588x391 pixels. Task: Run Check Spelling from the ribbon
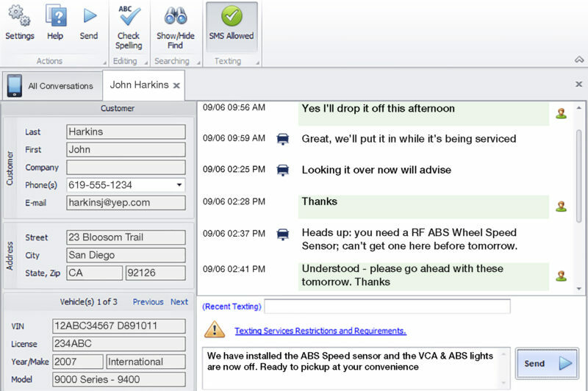(x=129, y=27)
